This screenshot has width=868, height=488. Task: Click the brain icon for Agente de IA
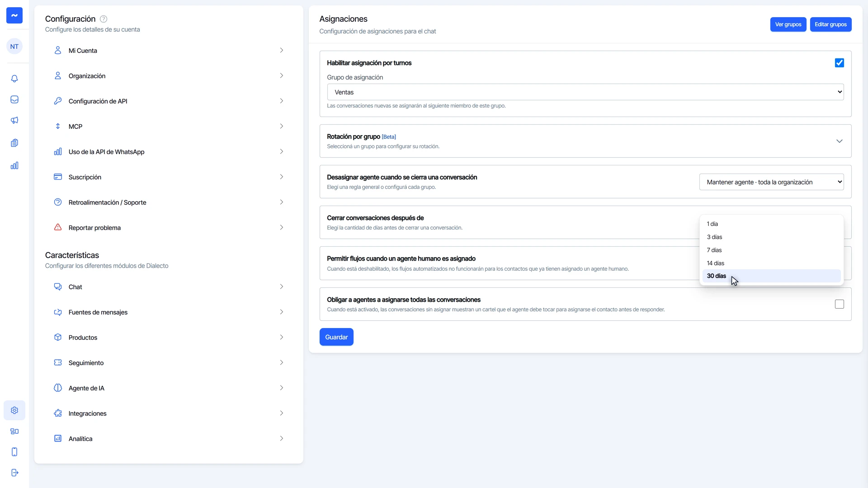point(58,388)
